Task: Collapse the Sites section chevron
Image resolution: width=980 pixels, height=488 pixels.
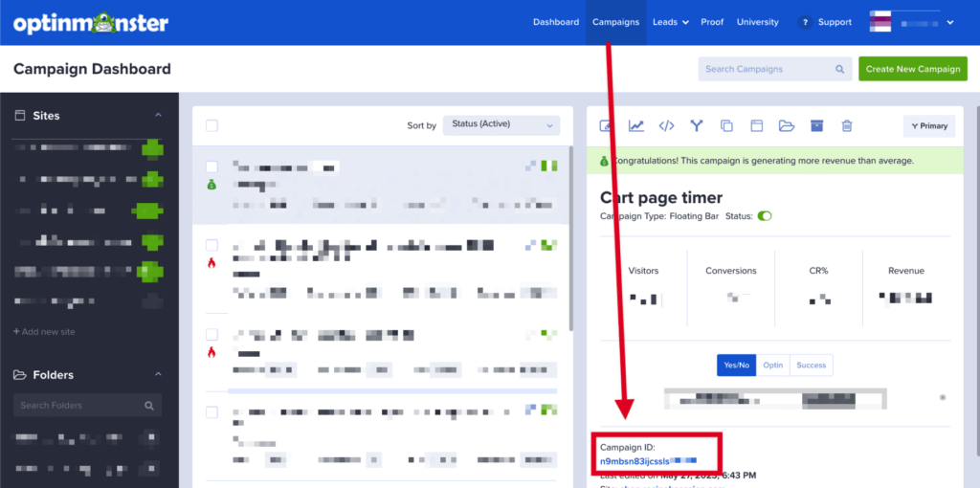Action: tap(158, 115)
